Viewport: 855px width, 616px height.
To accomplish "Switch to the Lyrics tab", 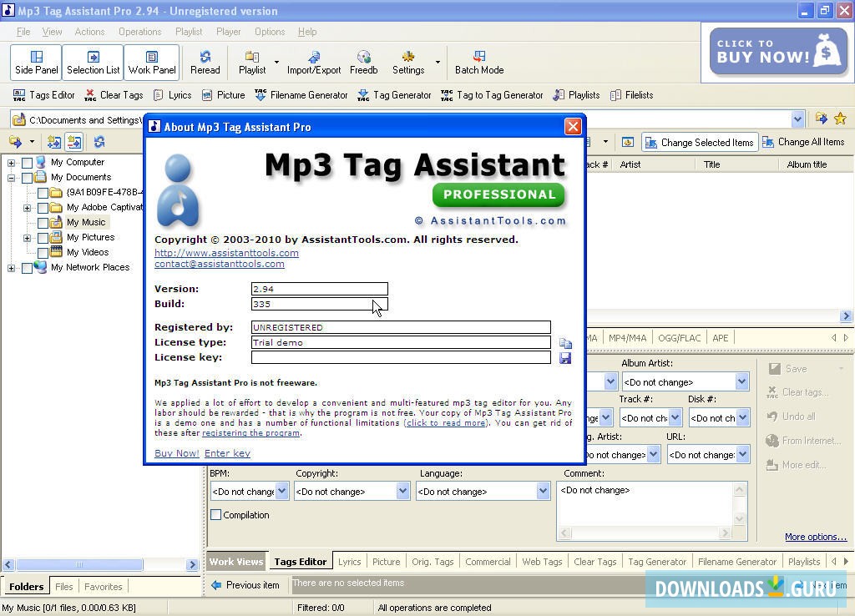I will [x=349, y=561].
